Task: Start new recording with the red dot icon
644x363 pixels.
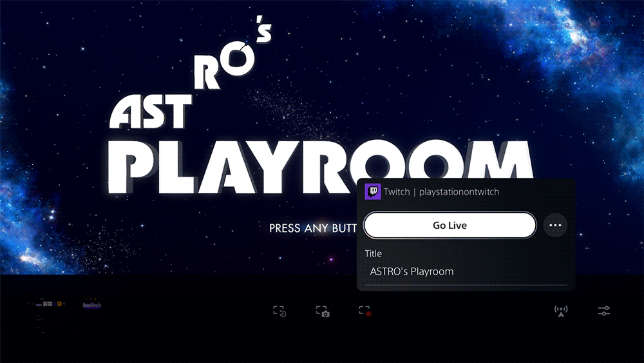Action: click(365, 311)
